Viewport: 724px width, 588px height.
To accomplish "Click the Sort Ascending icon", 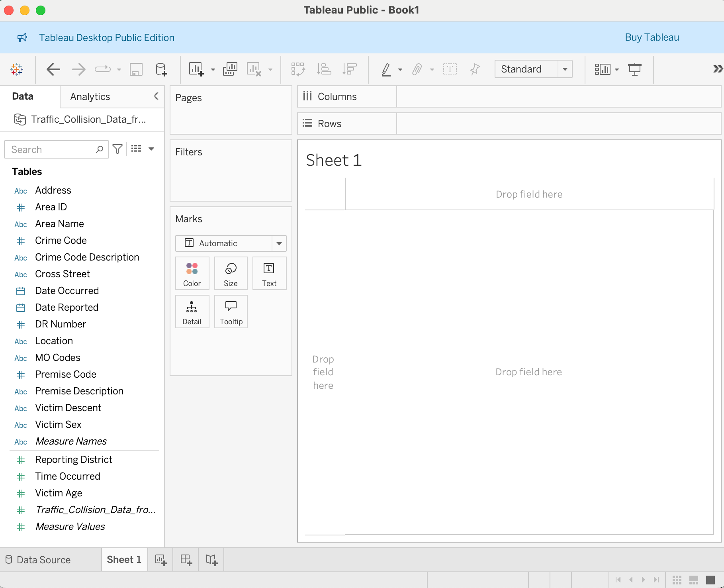I will click(x=324, y=69).
